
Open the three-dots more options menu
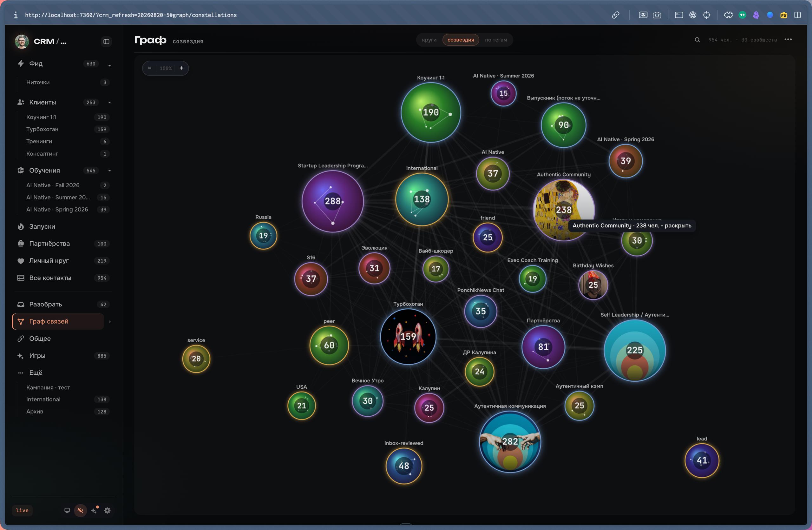788,40
